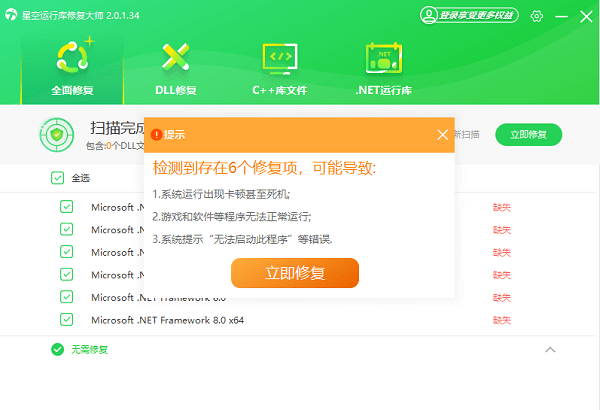Minimize the window from the title bar
The width and height of the screenshot is (600, 410).
[562, 16]
